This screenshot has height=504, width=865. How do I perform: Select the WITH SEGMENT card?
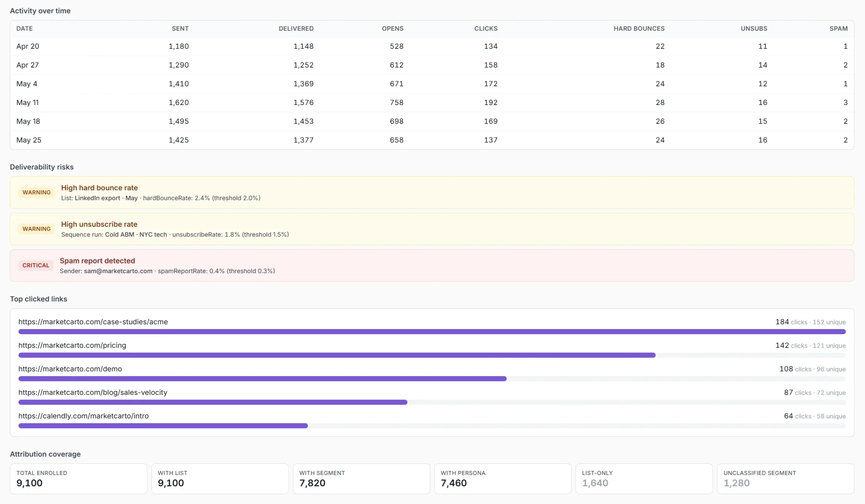[361, 479]
